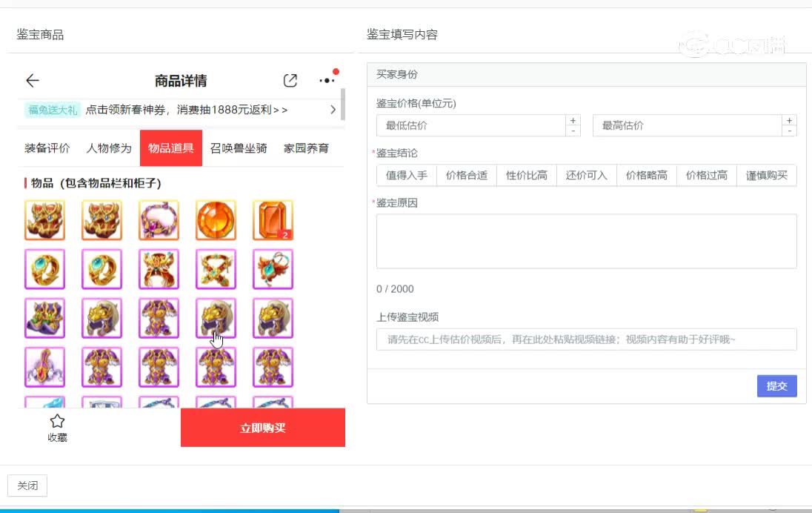The width and height of the screenshot is (812, 513).
Task: Switch to the 召唤兽坐骑 tab
Action: (239, 148)
